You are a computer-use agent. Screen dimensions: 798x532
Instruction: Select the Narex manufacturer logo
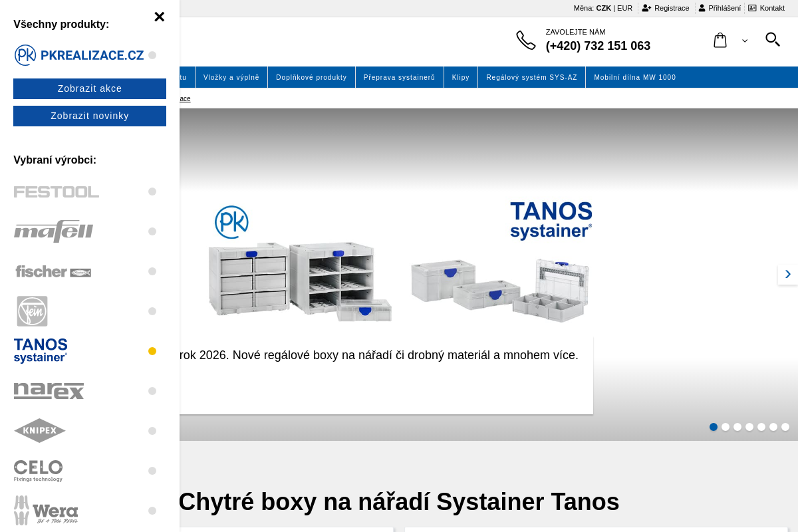49,391
